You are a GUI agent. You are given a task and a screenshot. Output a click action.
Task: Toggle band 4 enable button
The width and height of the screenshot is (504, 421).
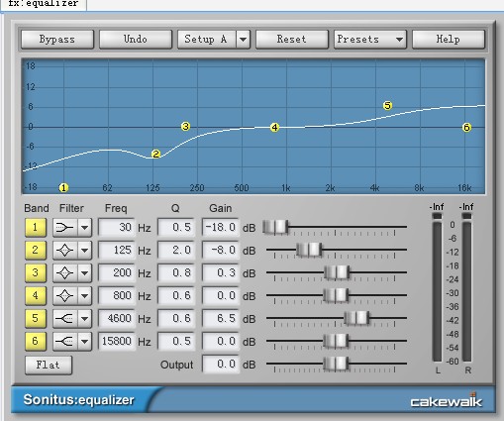point(36,295)
